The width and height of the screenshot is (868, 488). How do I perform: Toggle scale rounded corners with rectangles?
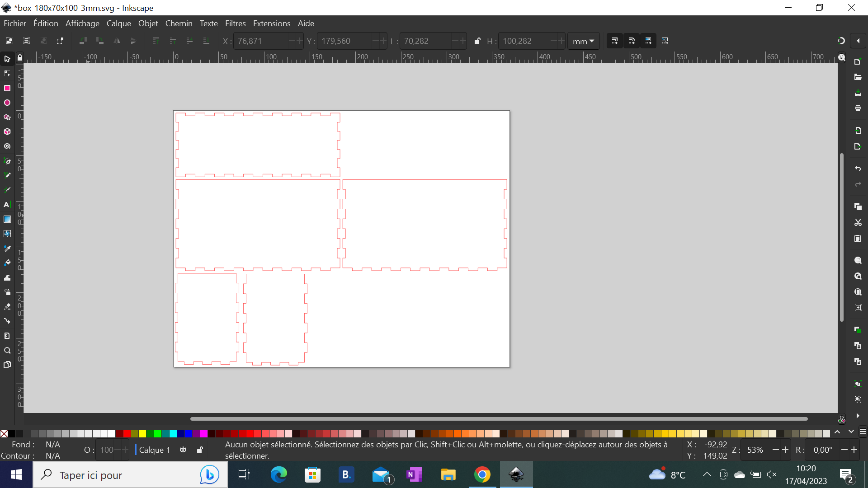(x=632, y=41)
